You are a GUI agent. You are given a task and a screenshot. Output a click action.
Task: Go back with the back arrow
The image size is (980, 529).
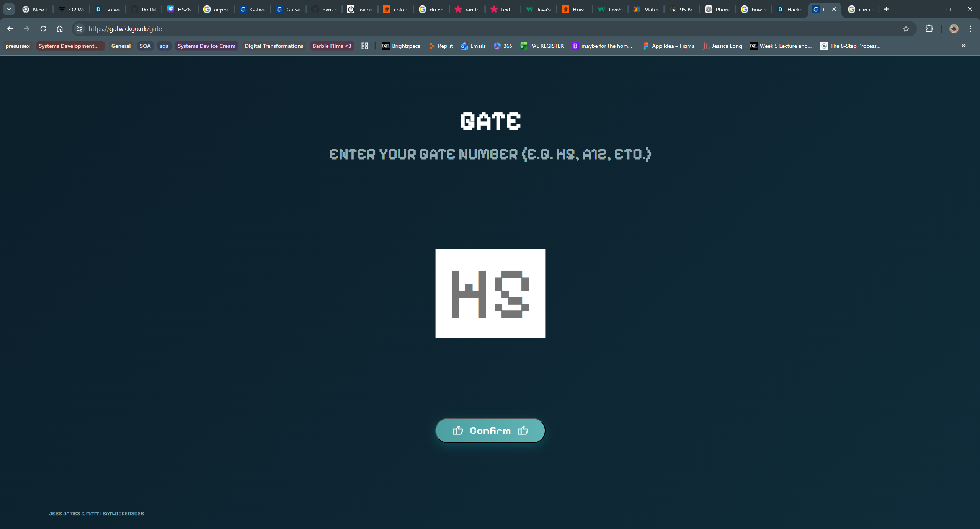click(10, 29)
